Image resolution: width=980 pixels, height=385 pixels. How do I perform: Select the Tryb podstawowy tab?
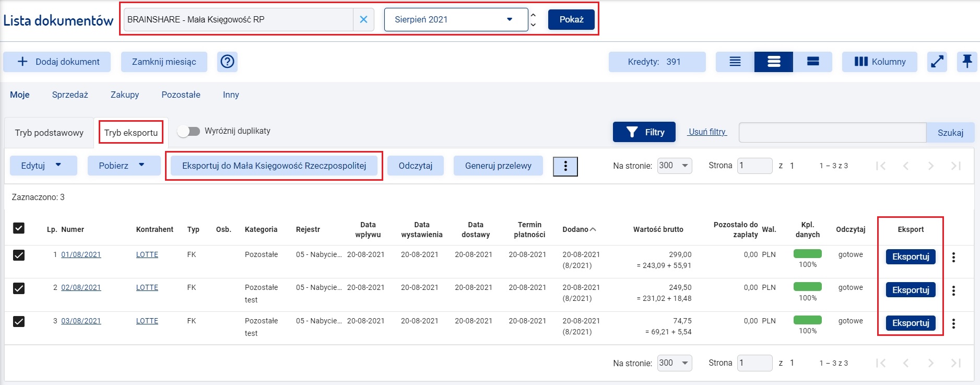coord(49,133)
